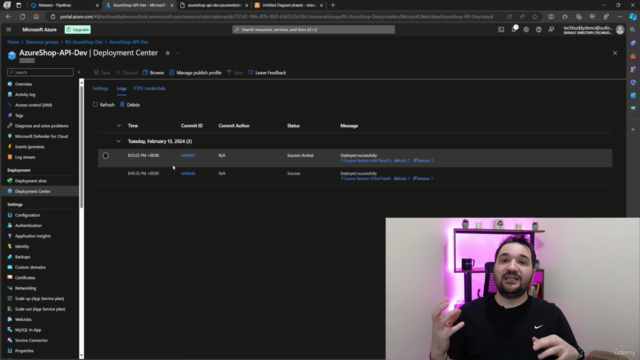Viewport: 640px width, 360px height.
Task: Open the browser read aloud icon
Action: (x=522, y=17)
